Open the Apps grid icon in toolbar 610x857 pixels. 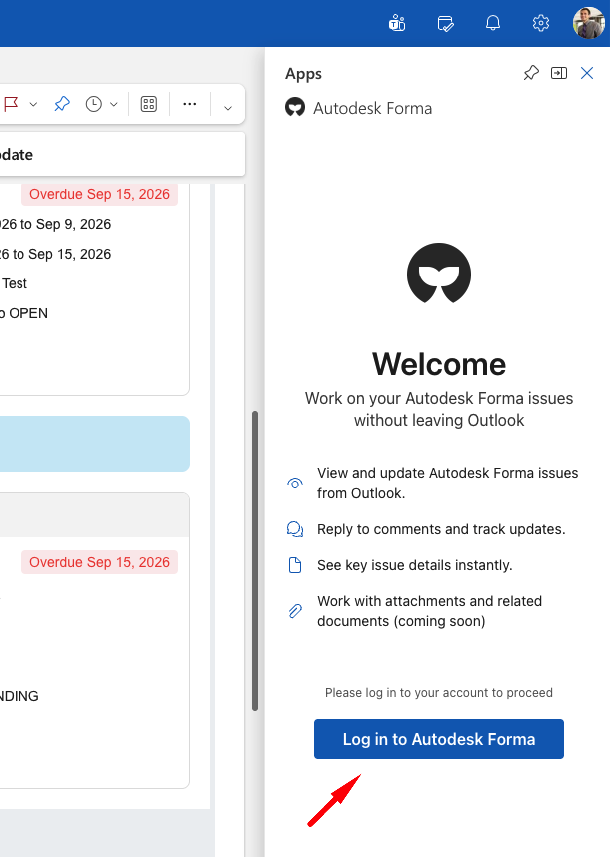tap(149, 104)
